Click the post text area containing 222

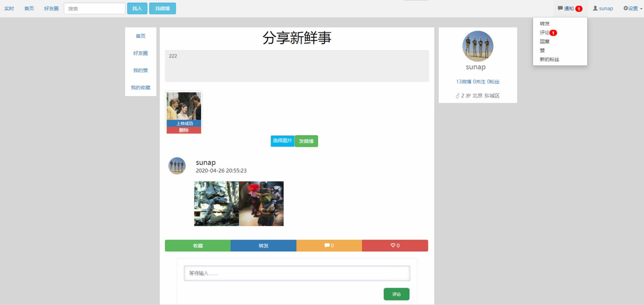[297, 66]
